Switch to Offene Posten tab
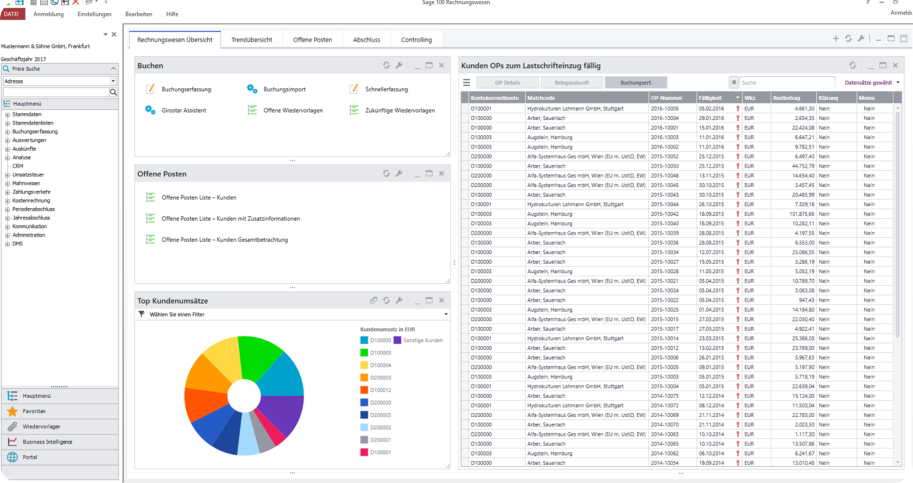This screenshot has width=913, height=483. pyautogui.click(x=312, y=40)
